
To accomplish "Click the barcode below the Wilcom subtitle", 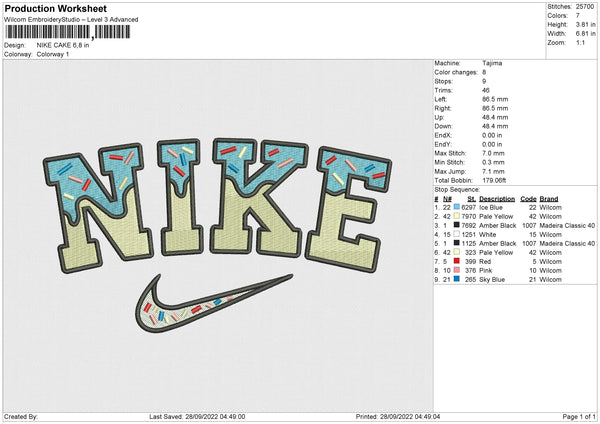I will (68, 32).
